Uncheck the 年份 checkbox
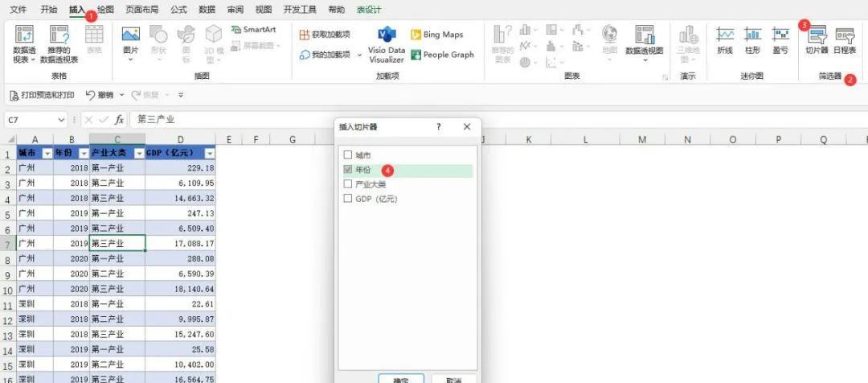Viewport: 868px width, 383px height. [347, 170]
